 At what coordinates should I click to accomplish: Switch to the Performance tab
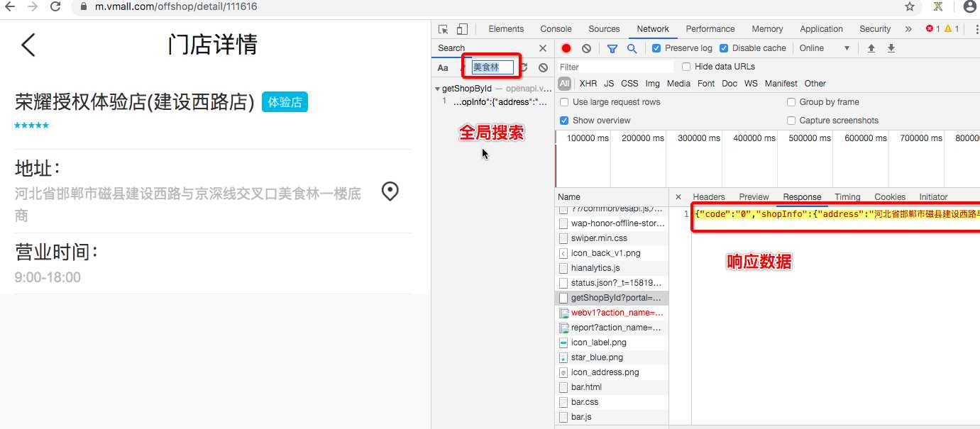click(710, 29)
